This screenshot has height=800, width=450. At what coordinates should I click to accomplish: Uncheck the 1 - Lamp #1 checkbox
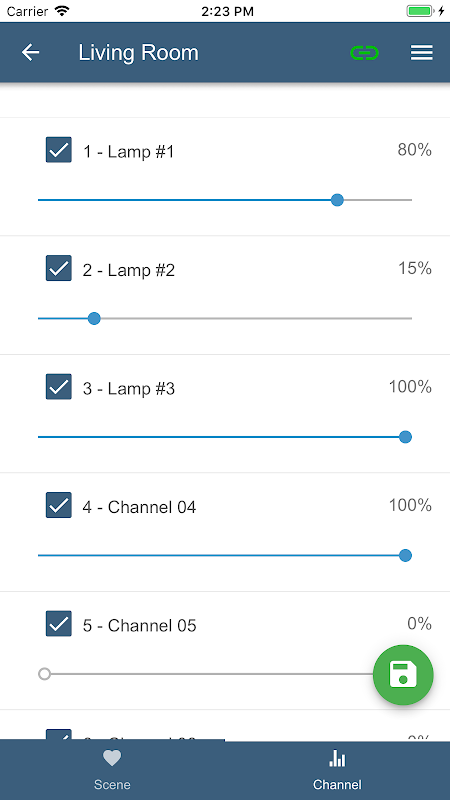pos(59,149)
